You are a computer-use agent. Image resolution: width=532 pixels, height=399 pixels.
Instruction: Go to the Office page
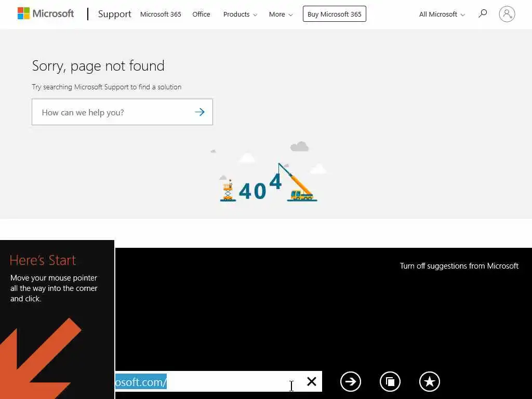[201, 14]
